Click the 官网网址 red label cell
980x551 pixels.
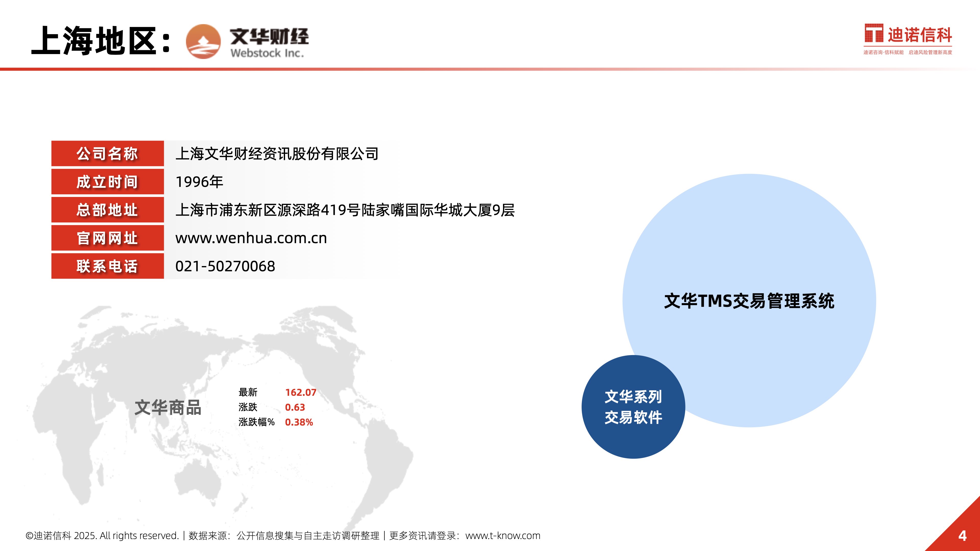click(x=108, y=238)
